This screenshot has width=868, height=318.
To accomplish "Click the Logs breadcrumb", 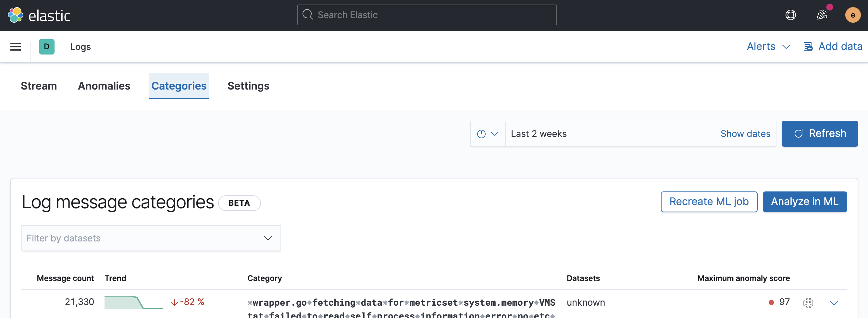I will coord(81,47).
